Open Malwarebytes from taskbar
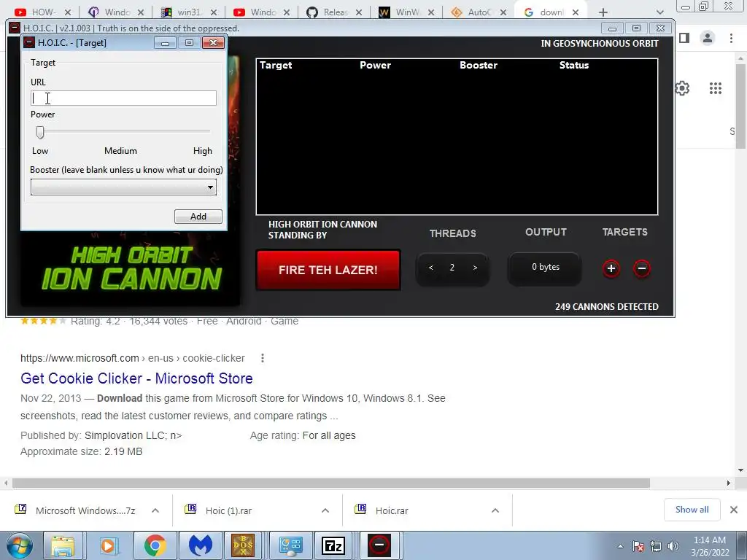Image resolution: width=747 pixels, height=560 pixels. point(200,545)
